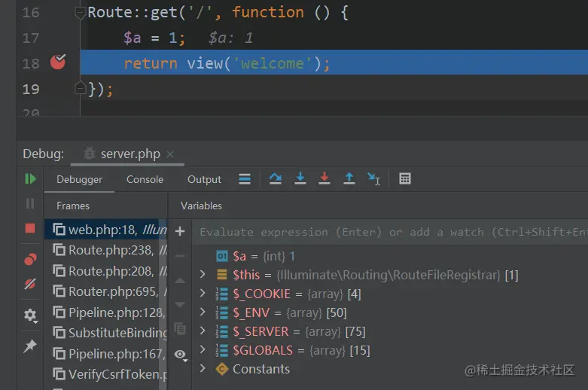The height and width of the screenshot is (390, 588).
Task: Remove watch using the minus icon
Action: tap(180, 256)
